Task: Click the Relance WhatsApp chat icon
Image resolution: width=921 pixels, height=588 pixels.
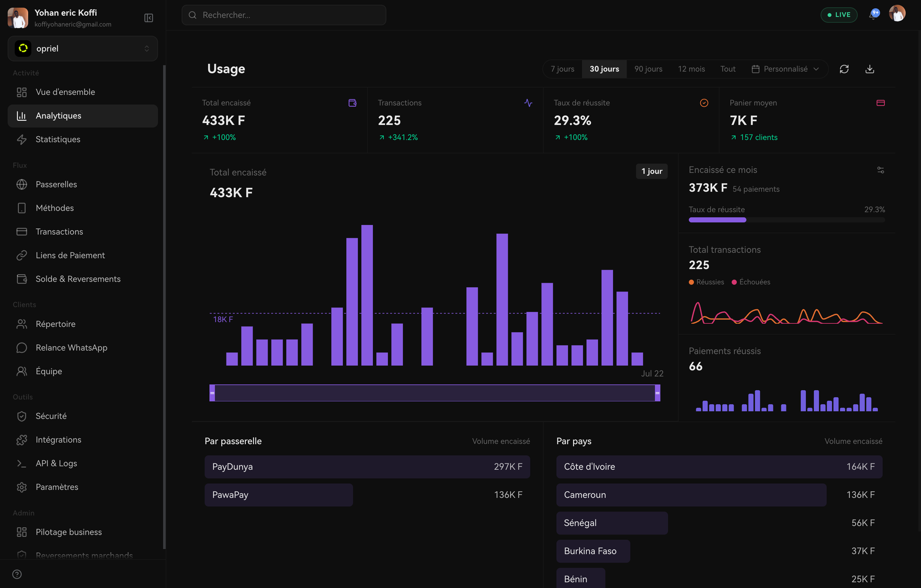Action: 21,348
